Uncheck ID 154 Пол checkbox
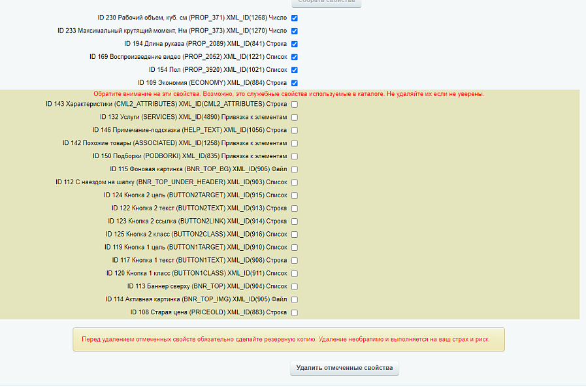586x392 pixels. tap(295, 70)
